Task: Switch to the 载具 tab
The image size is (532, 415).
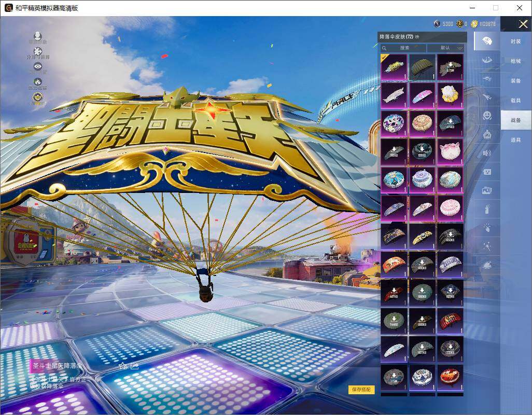Action: point(516,101)
